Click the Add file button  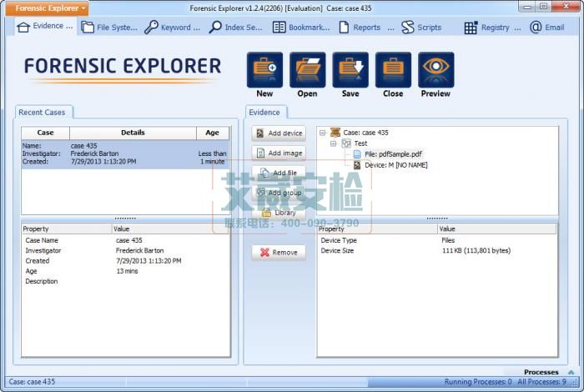pos(279,173)
